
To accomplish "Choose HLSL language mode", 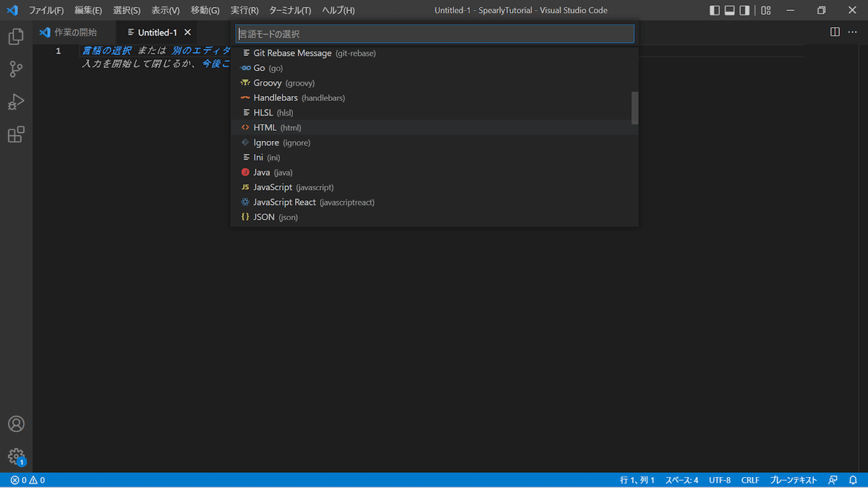I will tap(435, 113).
